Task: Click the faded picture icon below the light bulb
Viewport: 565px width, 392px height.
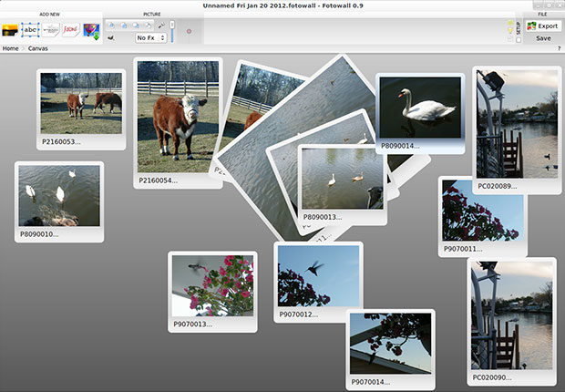Action: click(510, 38)
